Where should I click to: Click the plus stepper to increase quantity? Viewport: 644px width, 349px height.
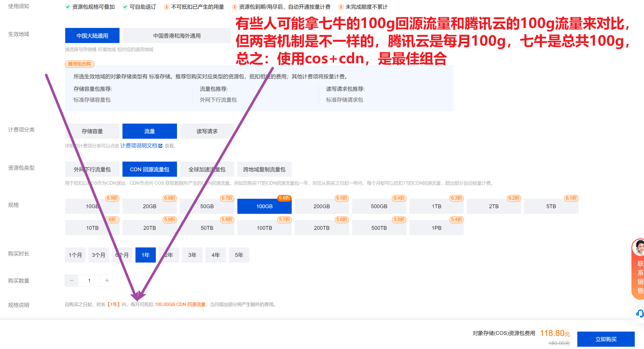tap(107, 280)
